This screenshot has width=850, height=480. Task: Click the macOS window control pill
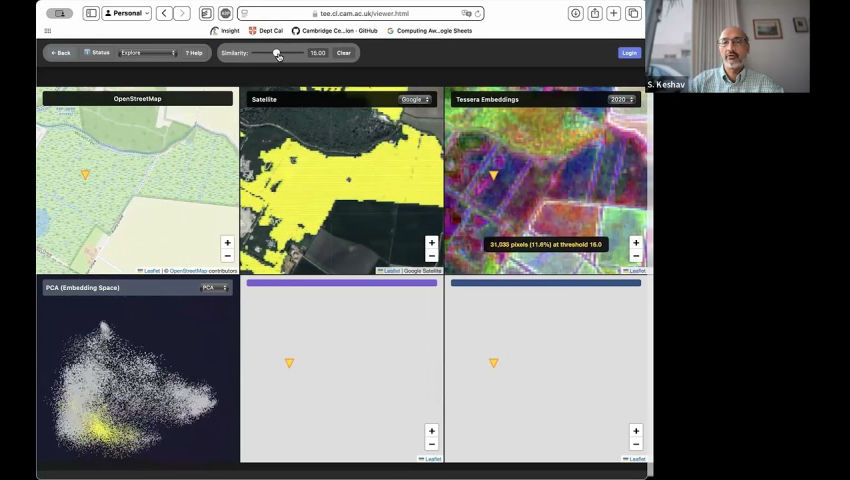click(x=60, y=14)
